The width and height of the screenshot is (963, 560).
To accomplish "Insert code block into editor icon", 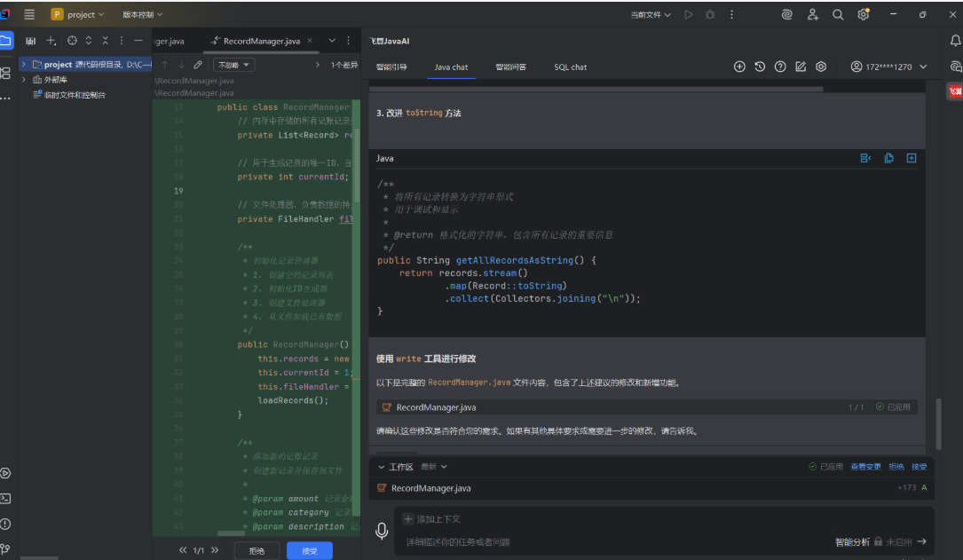I will (x=911, y=158).
